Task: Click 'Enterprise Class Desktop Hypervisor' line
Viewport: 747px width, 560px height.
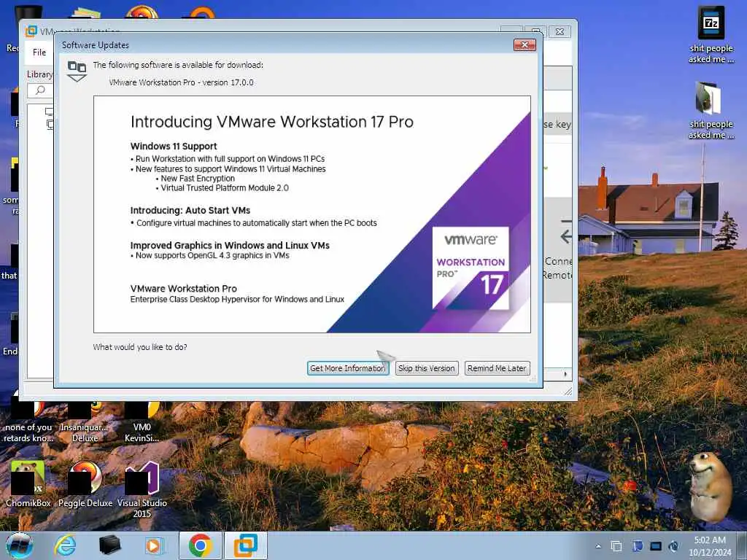Action: point(237,299)
